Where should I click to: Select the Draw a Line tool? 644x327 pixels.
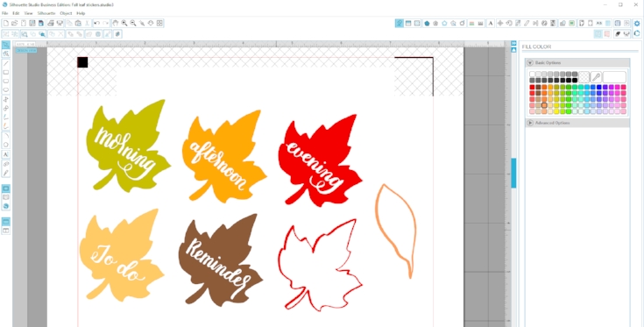point(6,63)
